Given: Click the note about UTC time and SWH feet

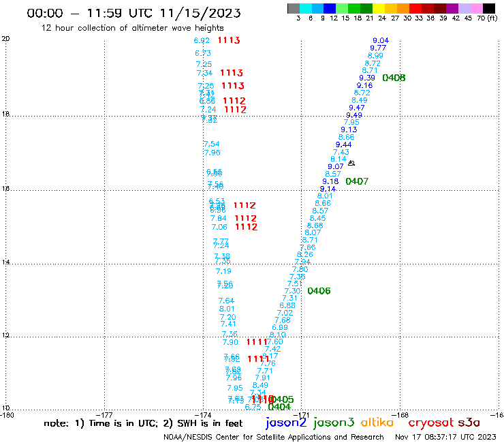Looking at the screenshot, I should click(x=143, y=423).
